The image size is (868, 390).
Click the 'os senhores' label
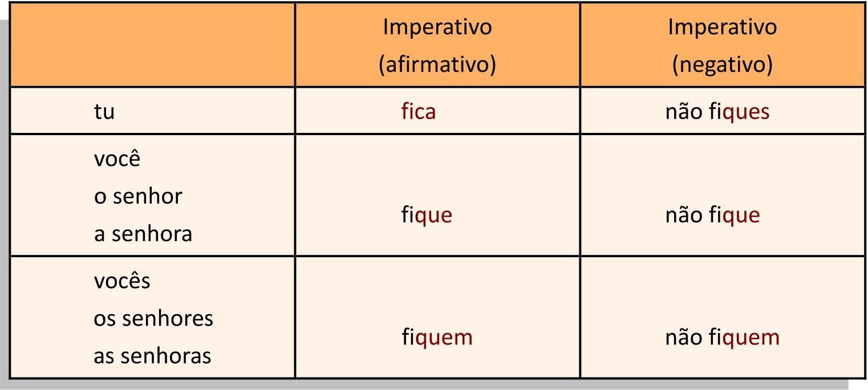153,318
